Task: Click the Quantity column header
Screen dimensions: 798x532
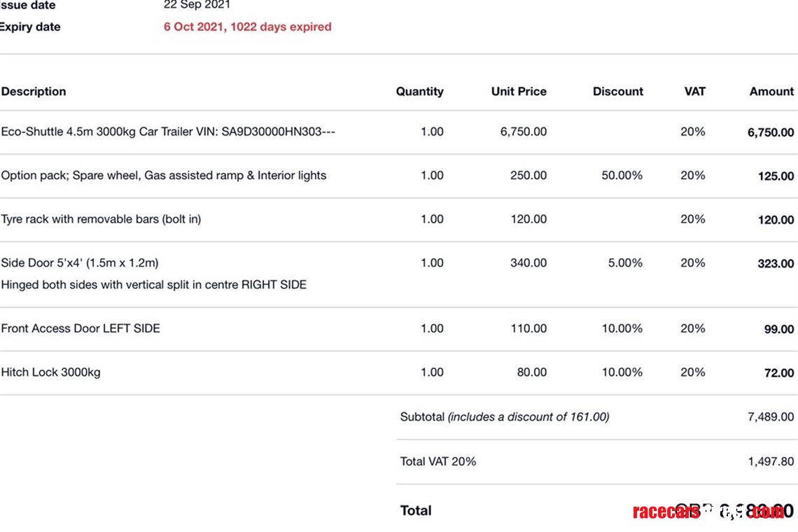Action: 419,92
